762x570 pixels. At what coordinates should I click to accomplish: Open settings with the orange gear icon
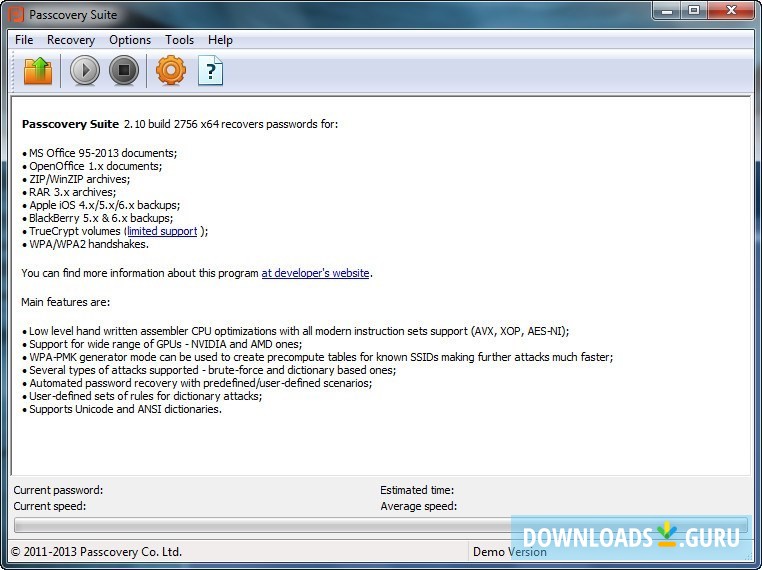171,71
